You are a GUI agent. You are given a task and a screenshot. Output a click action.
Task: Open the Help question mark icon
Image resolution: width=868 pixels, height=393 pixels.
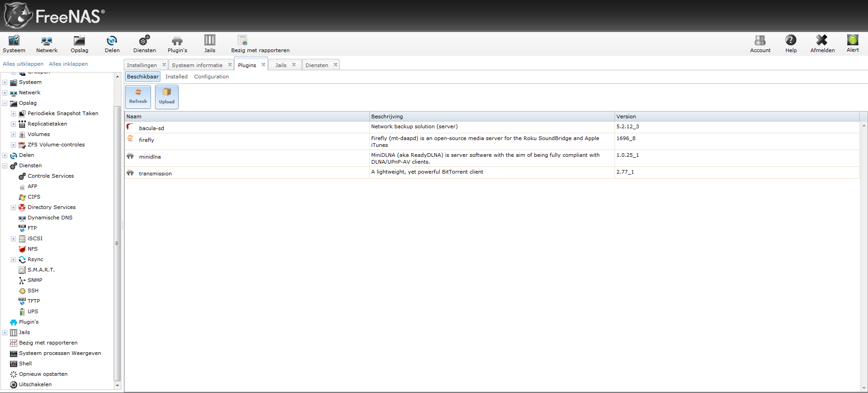coord(791,44)
